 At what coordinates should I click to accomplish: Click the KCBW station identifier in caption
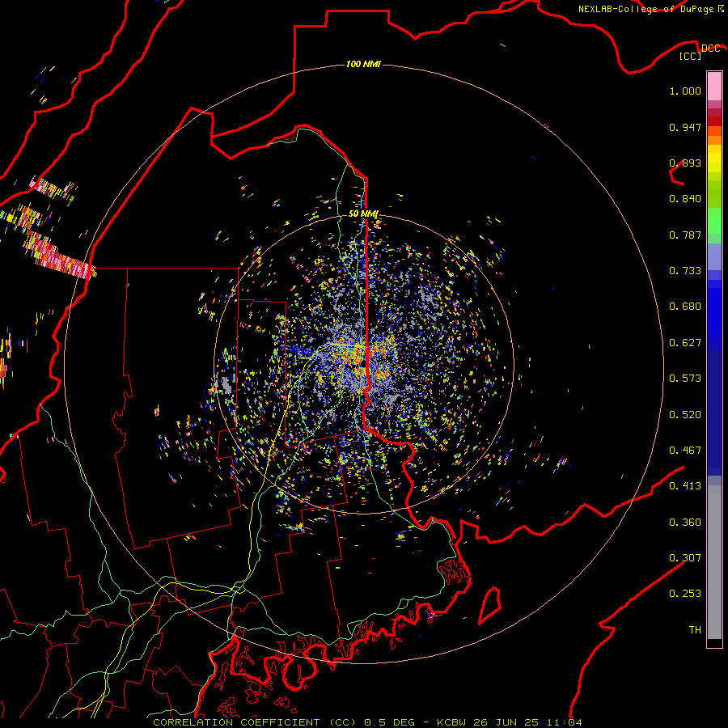point(452,722)
